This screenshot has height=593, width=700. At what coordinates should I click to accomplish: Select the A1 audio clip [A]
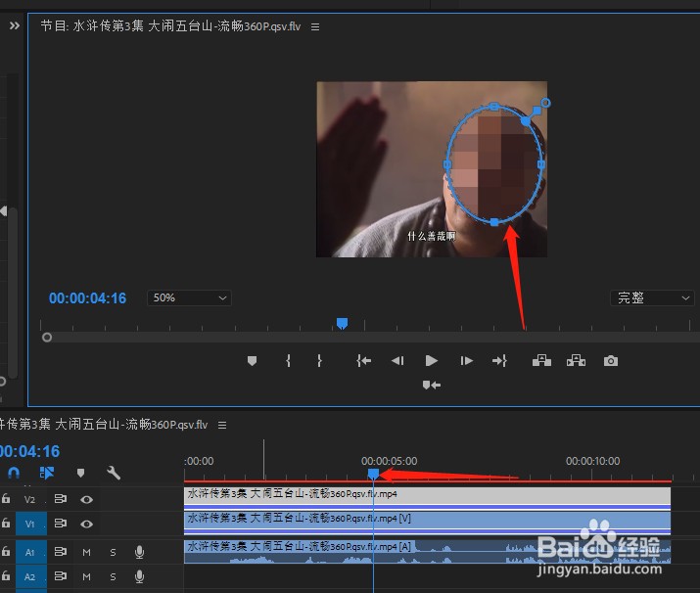(427, 552)
